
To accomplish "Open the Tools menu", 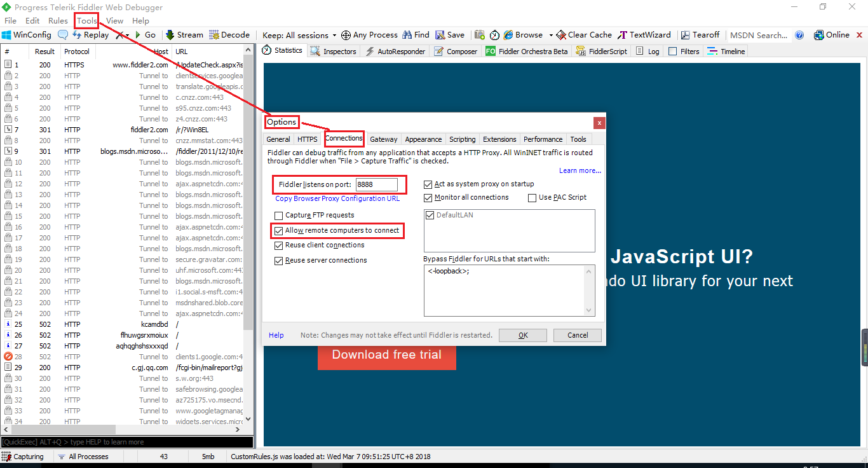I will tap(87, 20).
